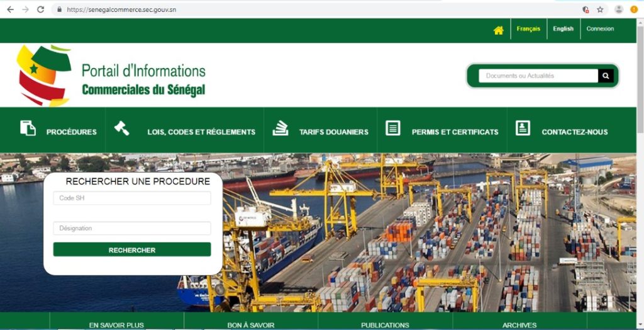This screenshot has height=330, width=644.
Task: Click the Désignation text field
Action: pos(132,228)
